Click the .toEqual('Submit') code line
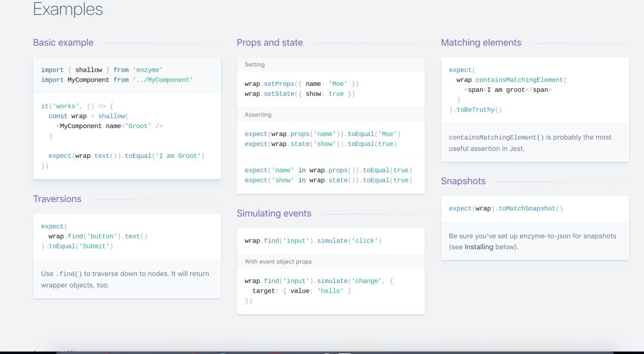Image resolution: width=644 pixels, height=354 pixels. coord(77,246)
